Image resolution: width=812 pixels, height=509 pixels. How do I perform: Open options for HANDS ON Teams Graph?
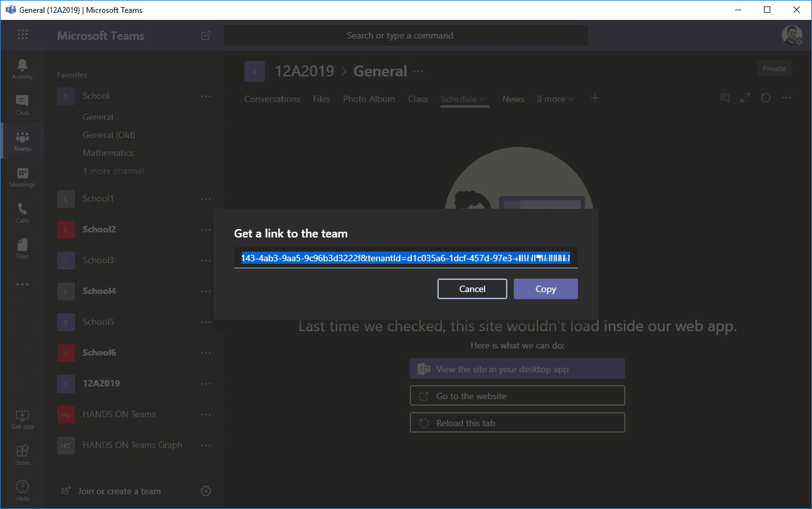pyautogui.click(x=206, y=445)
